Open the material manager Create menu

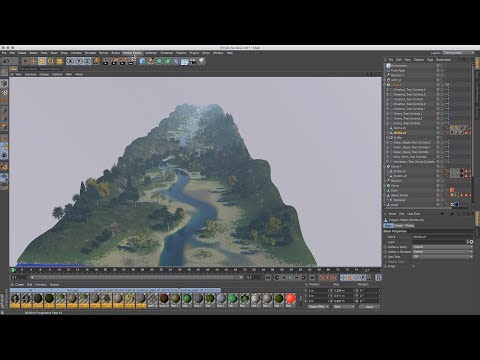(x=20, y=285)
